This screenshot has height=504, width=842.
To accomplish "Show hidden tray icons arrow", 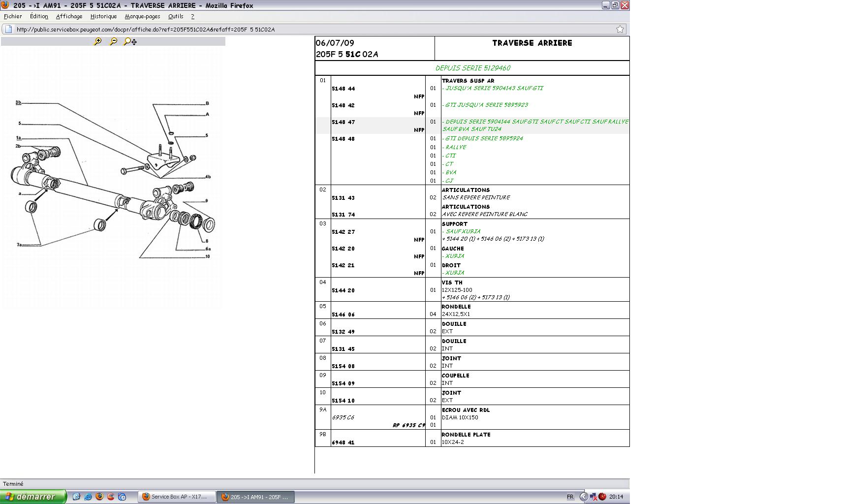I will pyautogui.click(x=584, y=497).
